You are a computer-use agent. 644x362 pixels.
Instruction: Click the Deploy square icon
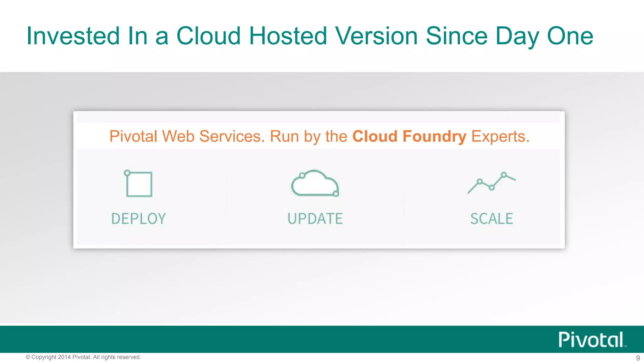(x=138, y=184)
